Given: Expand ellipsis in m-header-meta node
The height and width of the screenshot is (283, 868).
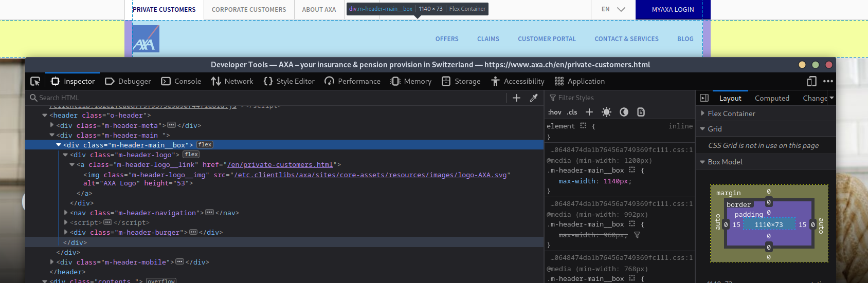Looking at the screenshot, I should pos(171,125).
